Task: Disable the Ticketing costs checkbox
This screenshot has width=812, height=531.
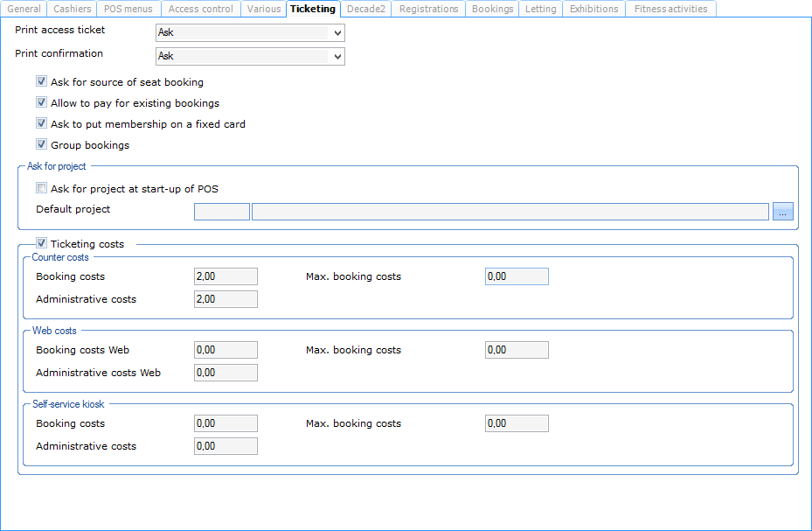Action: 41,244
